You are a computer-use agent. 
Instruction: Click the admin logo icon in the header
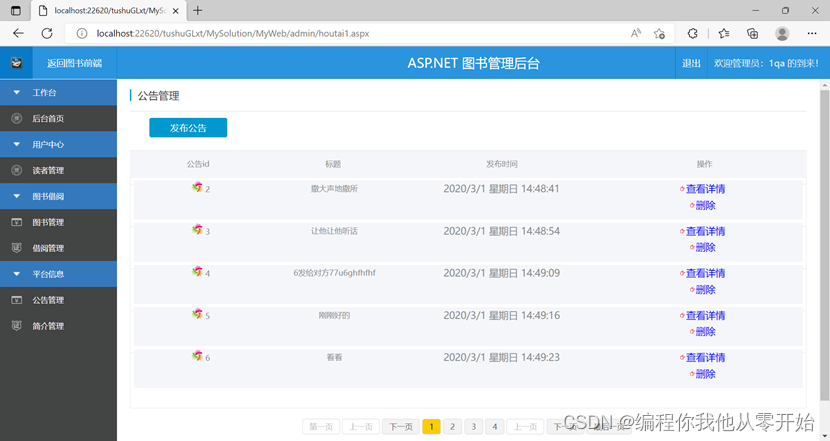[x=16, y=63]
